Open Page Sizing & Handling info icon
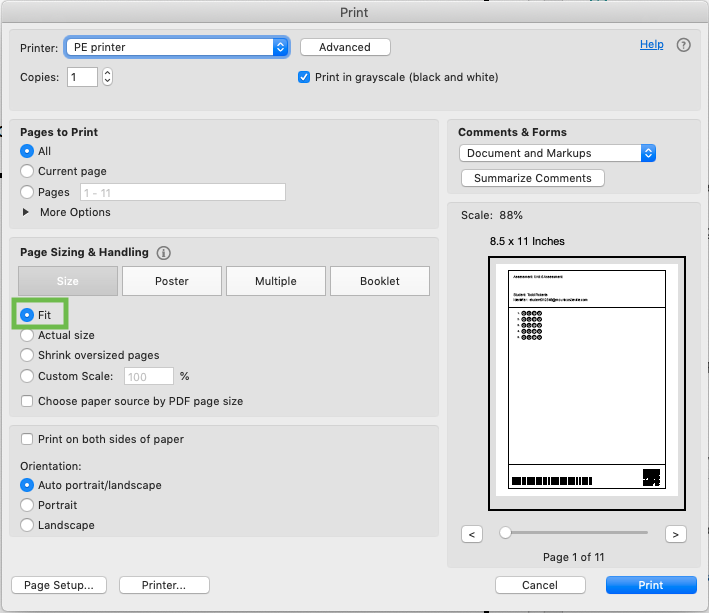Screen dimensions: 709x613 tap(164, 253)
